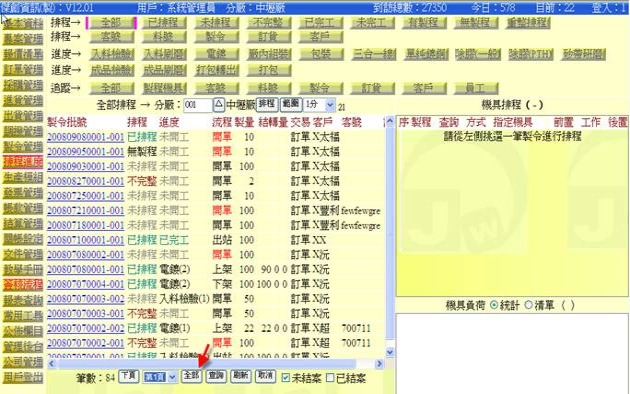The image size is (630, 394).
Task: Select the 統計 radio button
Action: [x=494, y=305]
